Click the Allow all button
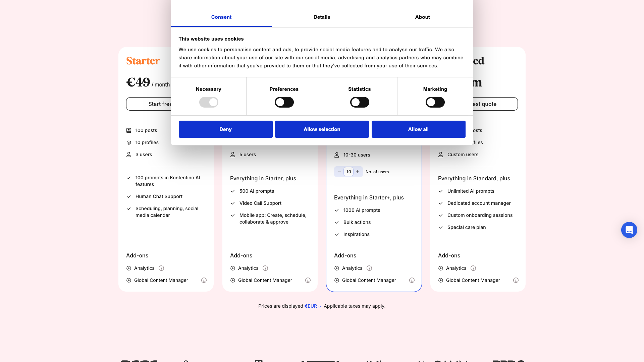 pos(418,129)
